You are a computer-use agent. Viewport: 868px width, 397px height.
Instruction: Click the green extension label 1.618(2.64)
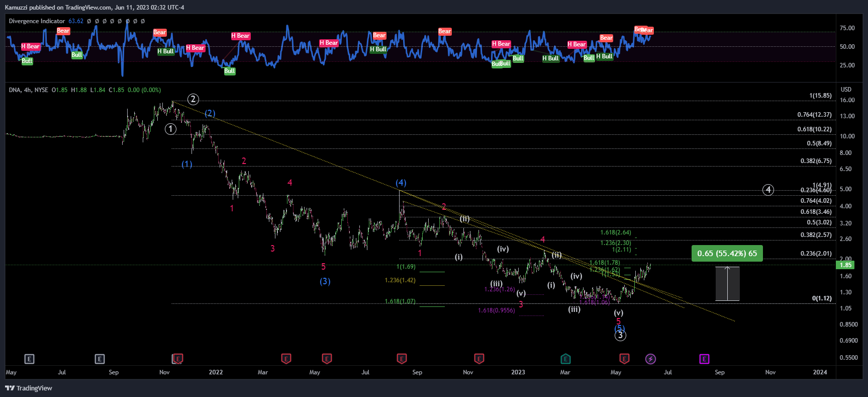(x=616, y=232)
